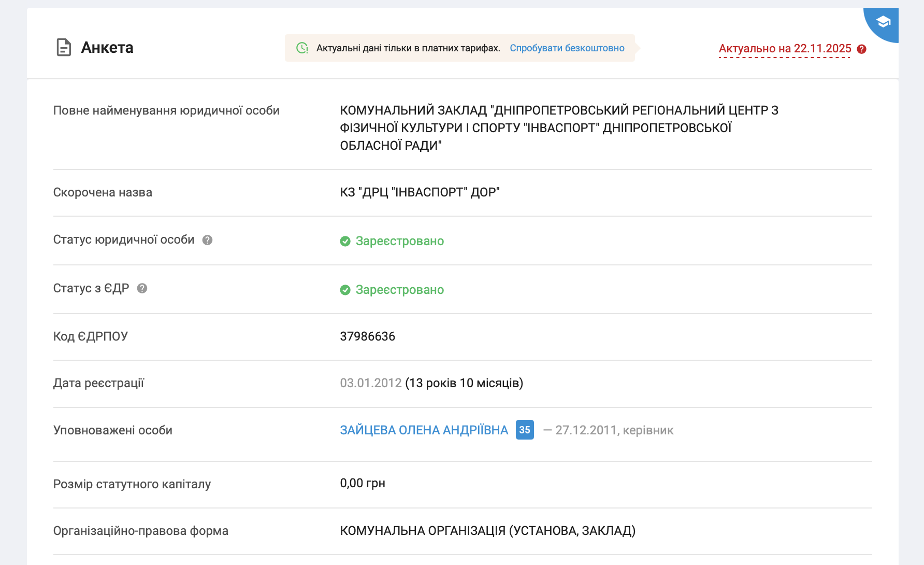
Task: Click the blue 35 badge next to the director's name
Action: coord(524,430)
